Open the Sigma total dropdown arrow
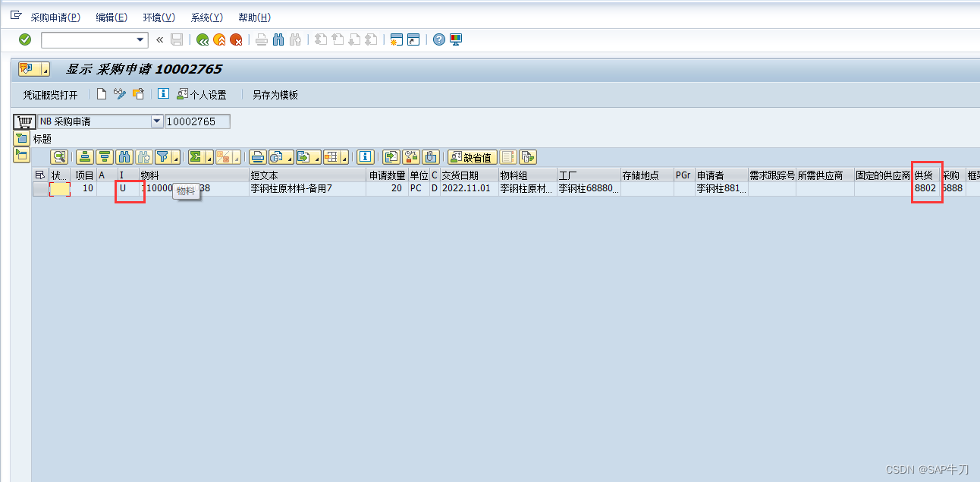 [209, 157]
